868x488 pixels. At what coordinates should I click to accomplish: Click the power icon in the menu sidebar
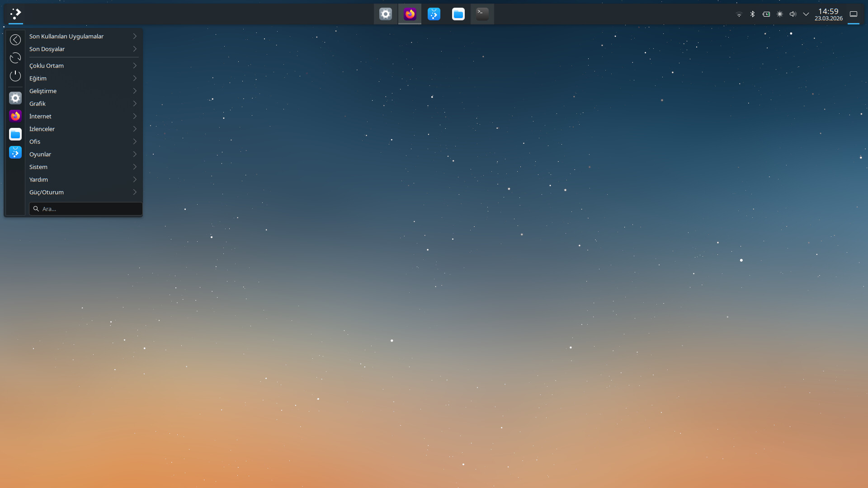point(15,76)
